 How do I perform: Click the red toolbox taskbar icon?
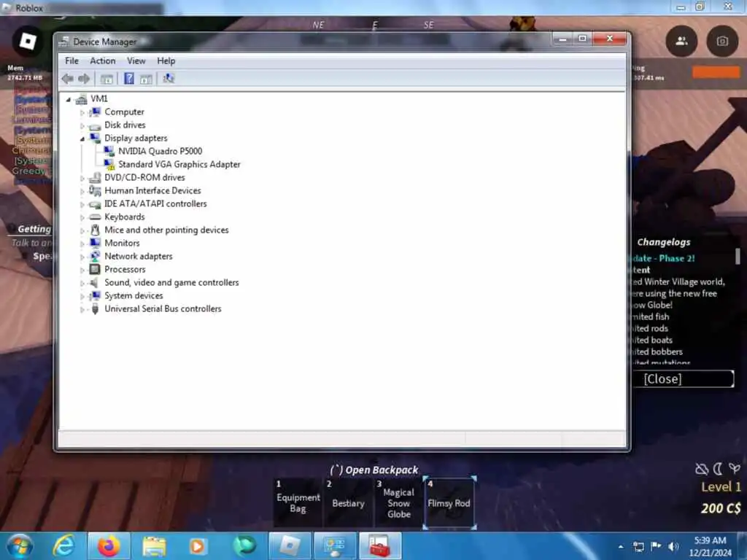(x=379, y=546)
